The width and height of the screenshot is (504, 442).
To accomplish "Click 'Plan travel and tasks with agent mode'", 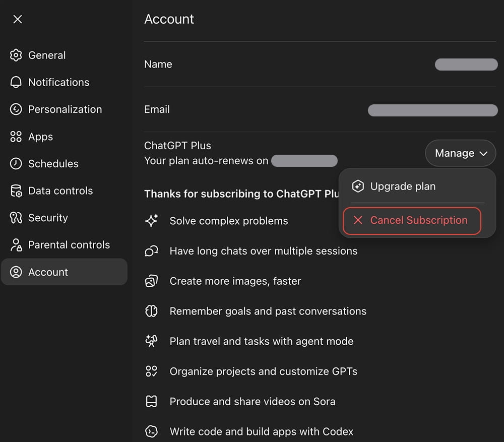I will coord(261,341).
